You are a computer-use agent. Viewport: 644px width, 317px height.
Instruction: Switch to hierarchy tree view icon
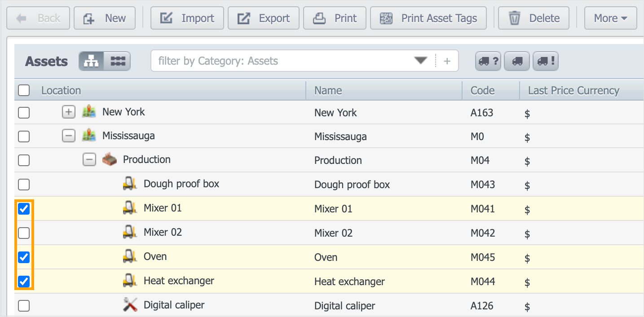pos(92,61)
